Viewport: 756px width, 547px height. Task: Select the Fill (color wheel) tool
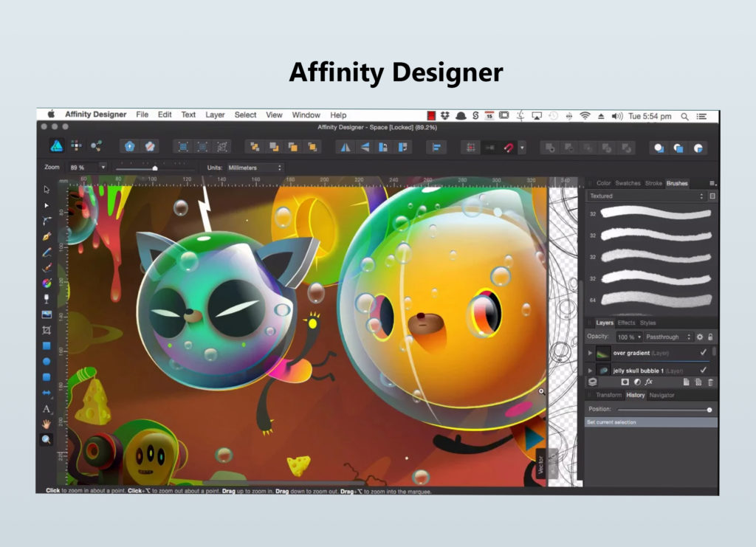(x=47, y=283)
